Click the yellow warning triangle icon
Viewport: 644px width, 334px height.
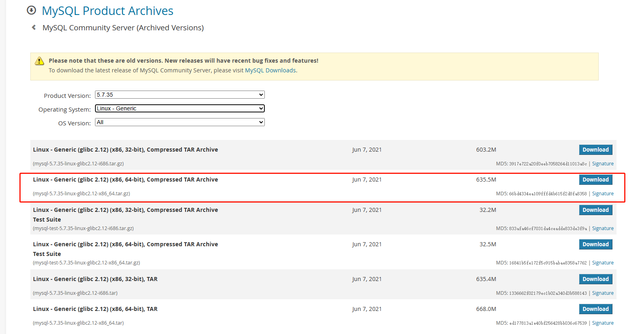[x=39, y=61]
